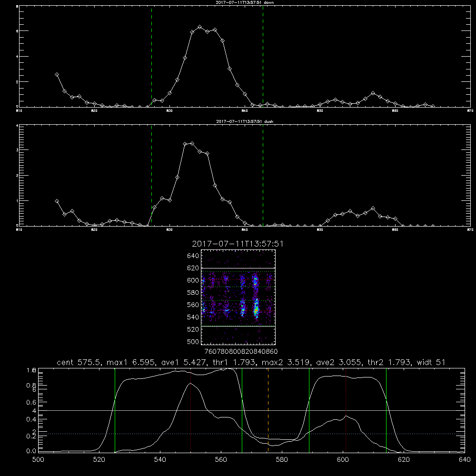Click the cyan dotted threshold line in bottom plot
This screenshot has height=476, width=476.
[251, 434]
